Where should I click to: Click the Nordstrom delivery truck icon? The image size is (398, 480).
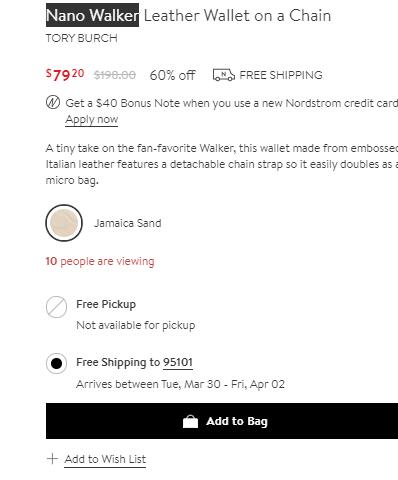tap(224, 75)
